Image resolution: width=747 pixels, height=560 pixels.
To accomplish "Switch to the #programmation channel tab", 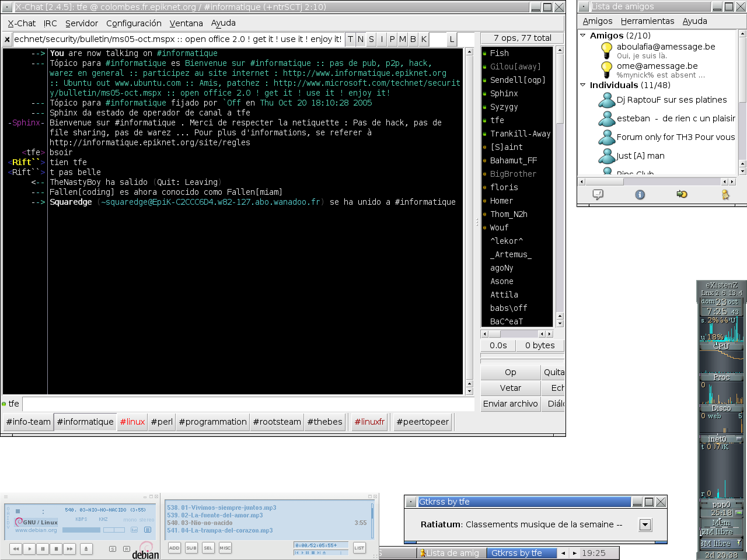I will [213, 422].
